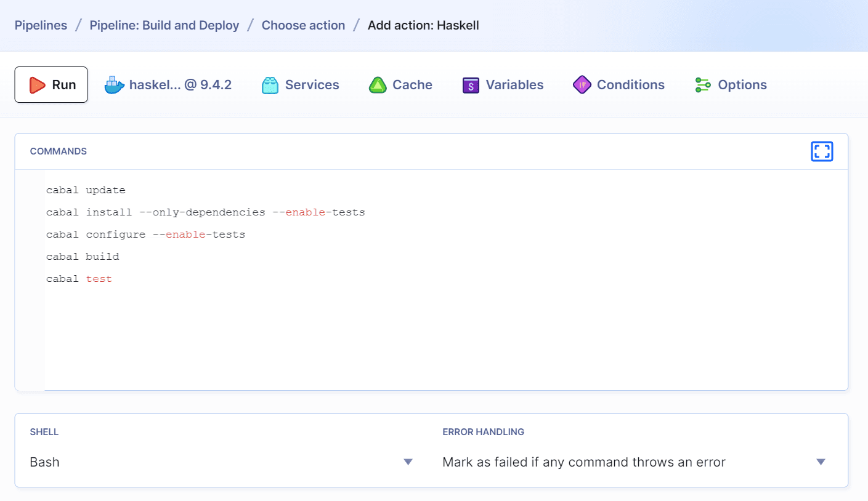This screenshot has height=501, width=868.
Task: Open Pipeline: Build and Deploy breadcrumb link
Action: pos(164,25)
